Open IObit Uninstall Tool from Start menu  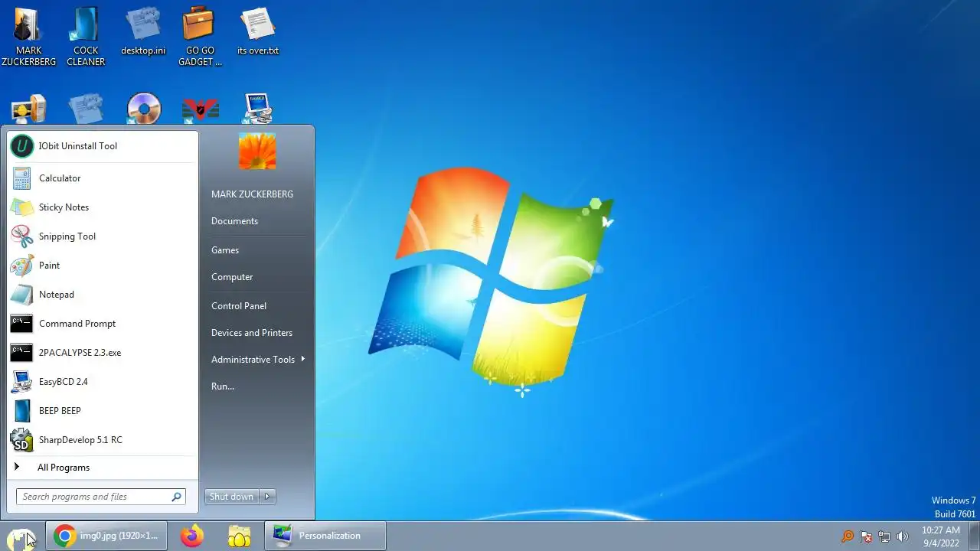point(102,146)
